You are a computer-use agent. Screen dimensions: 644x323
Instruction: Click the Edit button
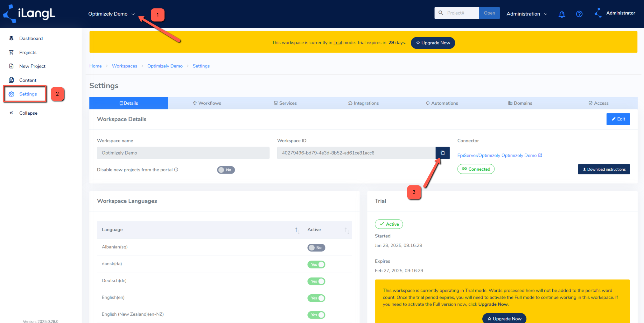(618, 119)
